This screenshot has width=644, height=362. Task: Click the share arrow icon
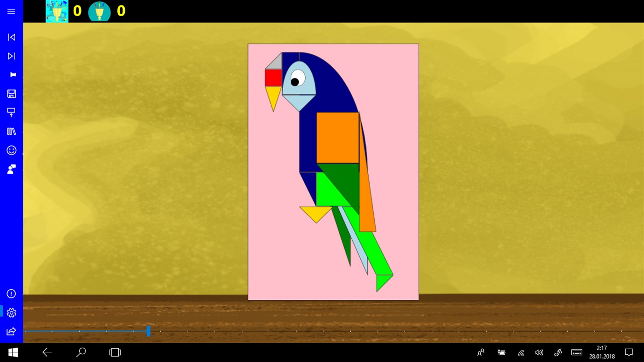coord(11,331)
